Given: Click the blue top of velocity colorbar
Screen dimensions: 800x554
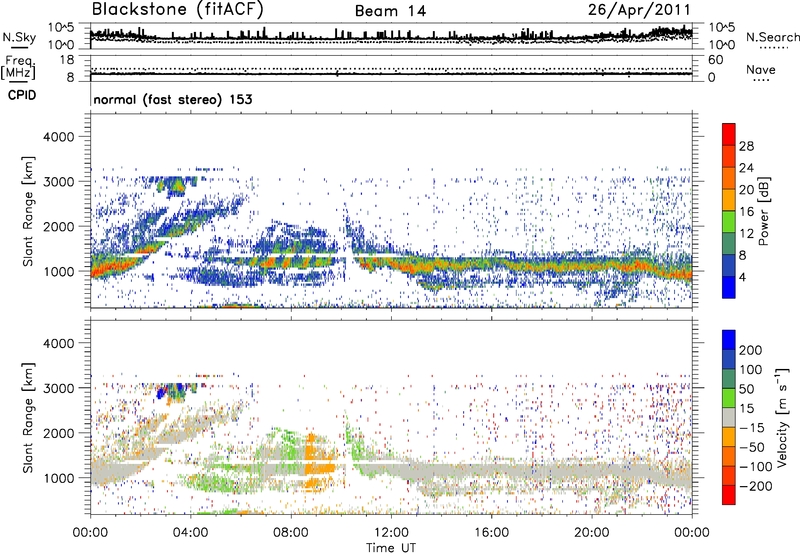Looking at the screenshot, I should tap(729, 340).
